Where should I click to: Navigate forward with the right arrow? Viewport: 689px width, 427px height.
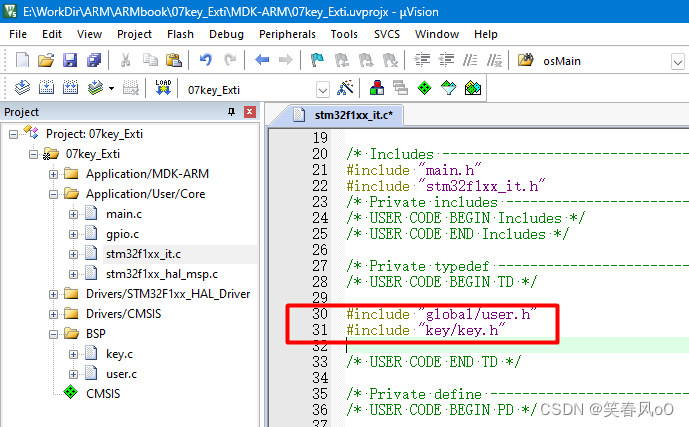[286, 59]
